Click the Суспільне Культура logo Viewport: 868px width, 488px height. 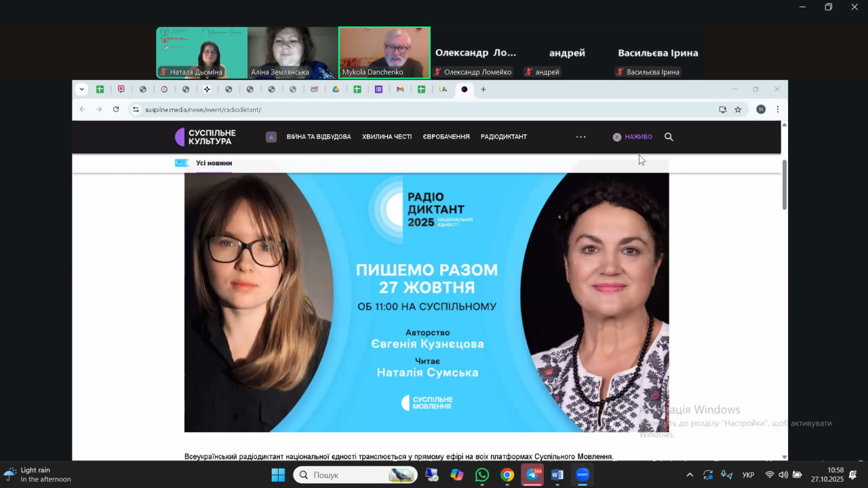pyautogui.click(x=205, y=137)
